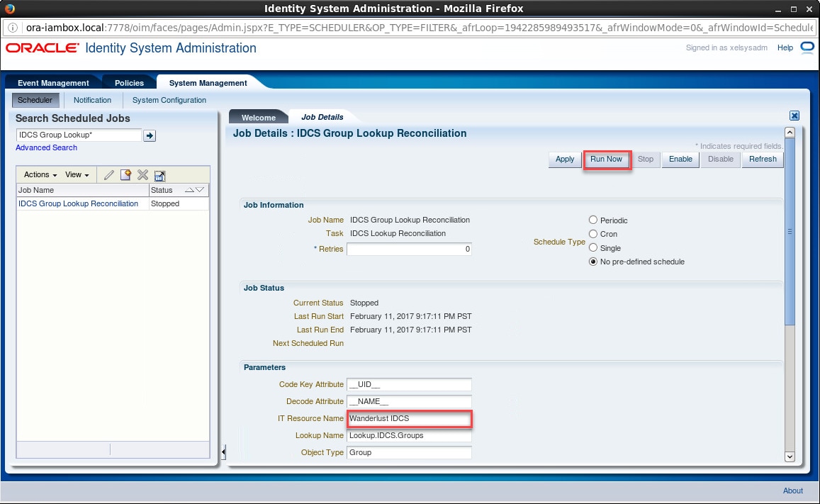
Task: Choose No pre-defined schedule option
Action: 592,262
